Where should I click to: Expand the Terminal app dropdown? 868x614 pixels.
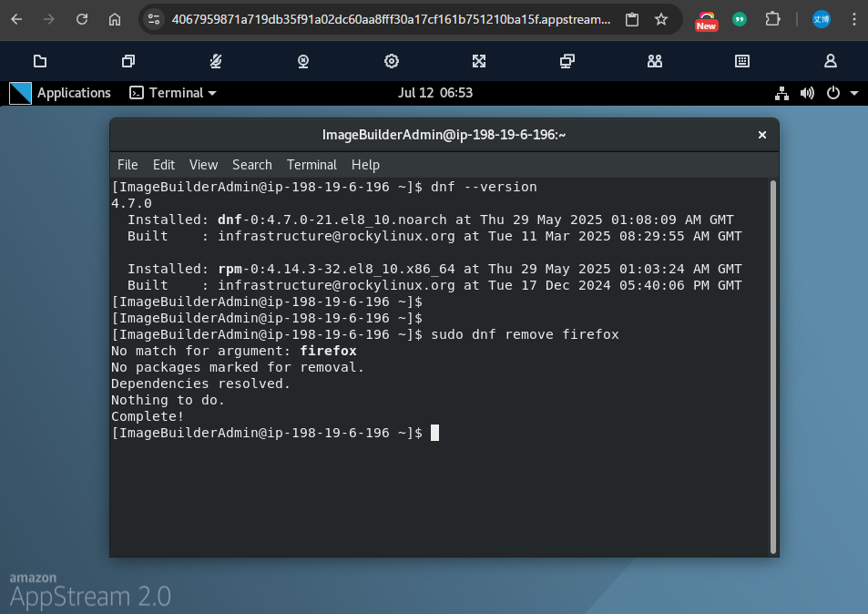(173, 93)
